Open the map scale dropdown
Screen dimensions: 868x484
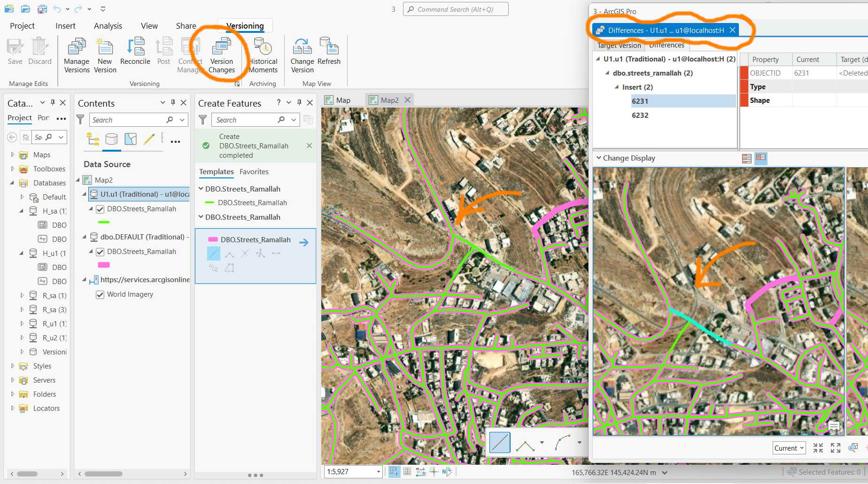tap(379, 472)
